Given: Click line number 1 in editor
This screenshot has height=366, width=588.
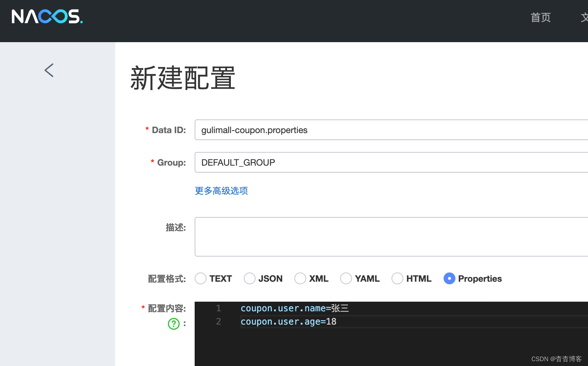Looking at the screenshot, I should tap(219, 308).
